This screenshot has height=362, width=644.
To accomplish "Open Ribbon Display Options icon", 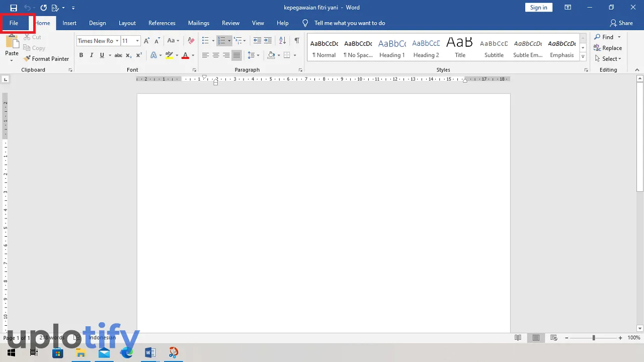I will (568, 8).
